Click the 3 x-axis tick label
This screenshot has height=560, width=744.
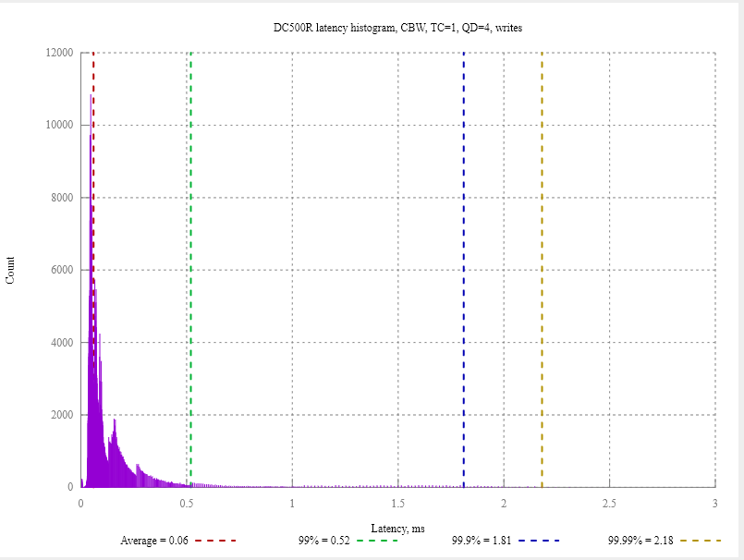click(715, 504)
